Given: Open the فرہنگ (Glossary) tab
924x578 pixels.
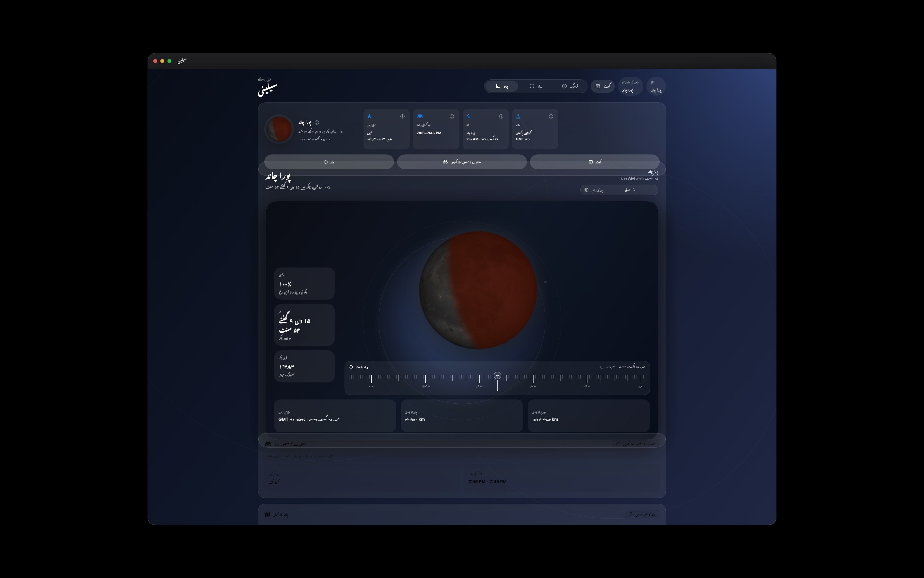Looking at the screenshot, I should (x=570, y=86).
